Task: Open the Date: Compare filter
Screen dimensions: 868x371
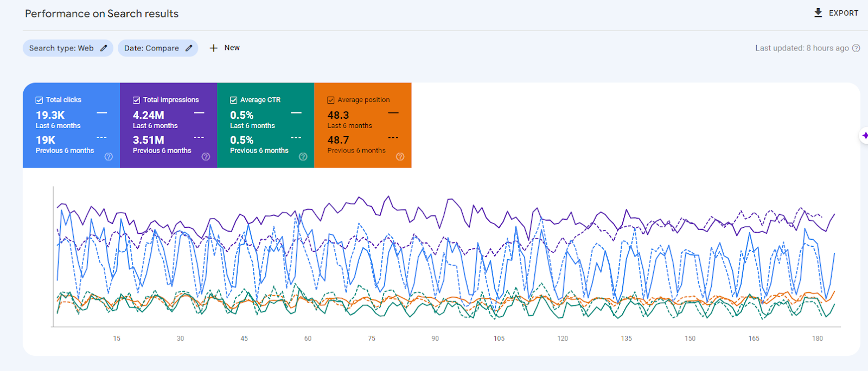Action: point(158,48)
